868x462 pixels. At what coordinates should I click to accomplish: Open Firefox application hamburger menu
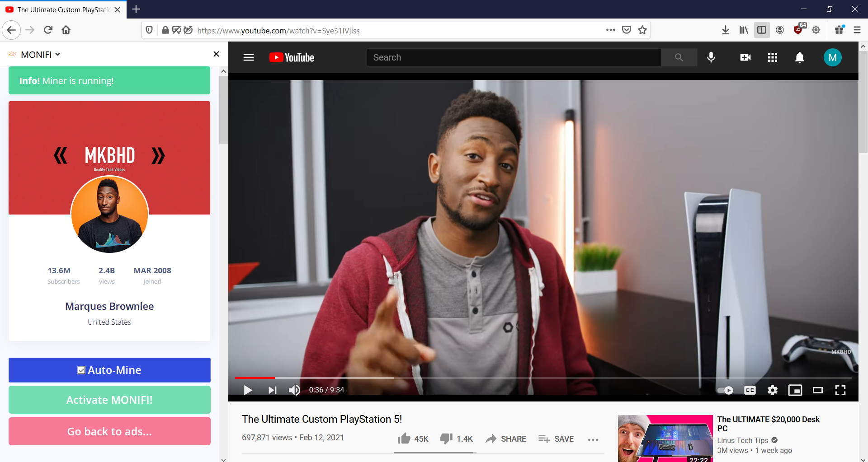[857, 30]
